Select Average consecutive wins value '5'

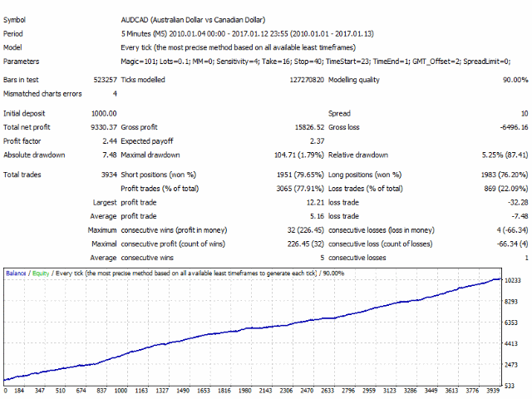[322, 258]
